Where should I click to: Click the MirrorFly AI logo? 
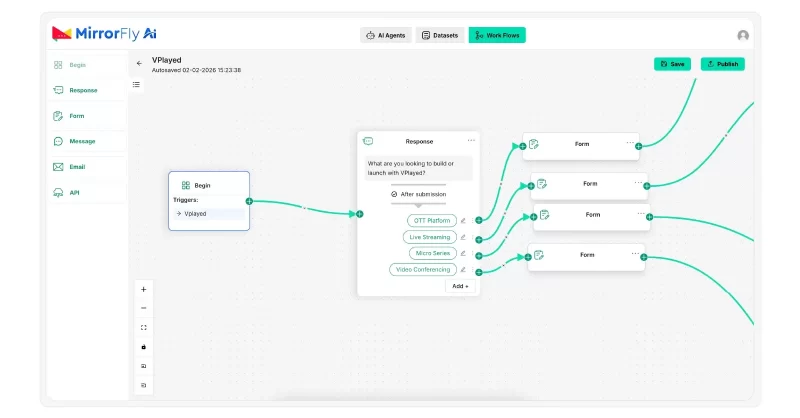pos(104,34)
